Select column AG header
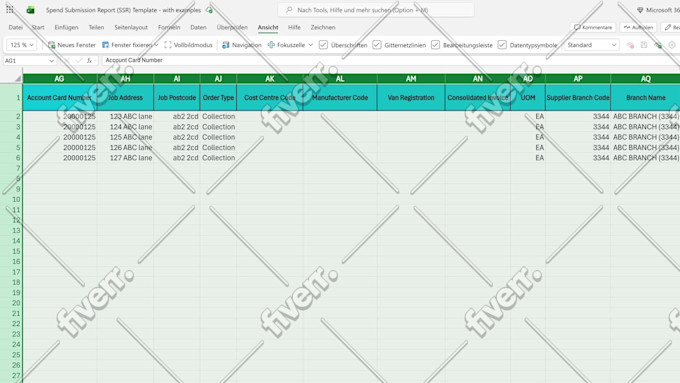 (x=59, y=79)
